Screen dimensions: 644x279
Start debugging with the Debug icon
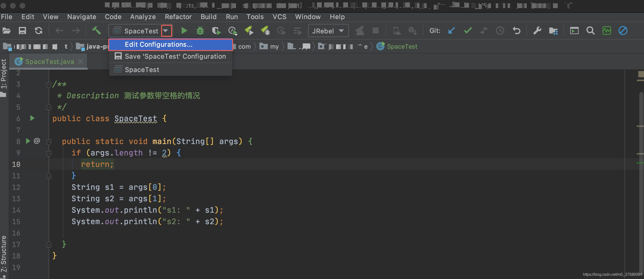[200, 31]
